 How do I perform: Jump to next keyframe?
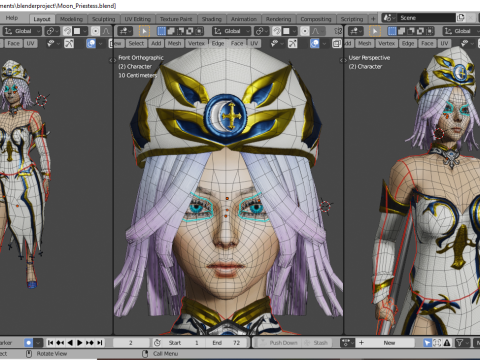90,342
